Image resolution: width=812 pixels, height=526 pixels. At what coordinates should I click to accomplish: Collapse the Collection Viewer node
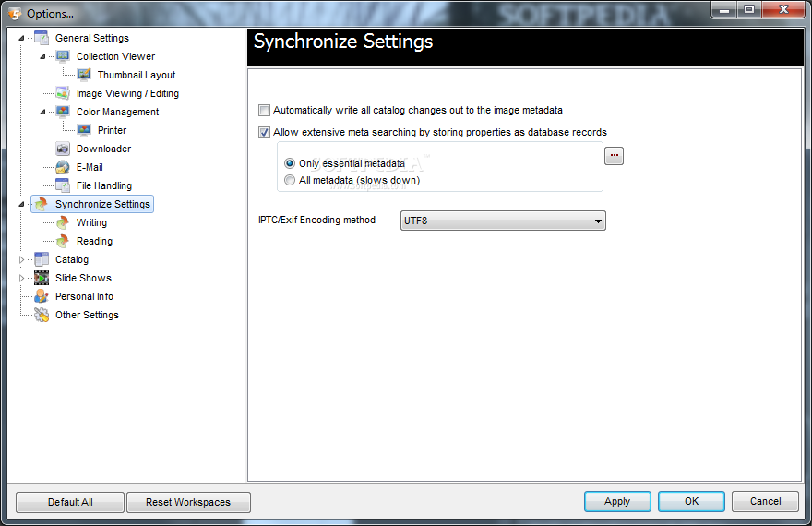coord(43,56)
